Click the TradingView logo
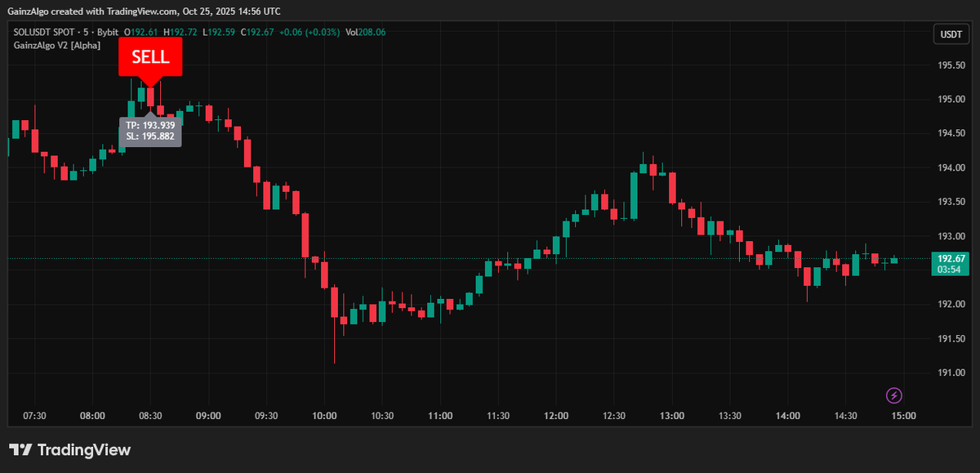Image resolution: width=980 pixels, height=473 pixels. tap(70, 450)
